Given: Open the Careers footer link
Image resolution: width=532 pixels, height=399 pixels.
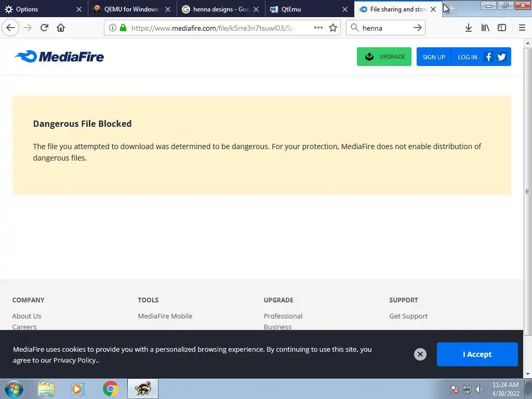Looking at the screenshot, I should pyautogui.click(x=24, y=327).
